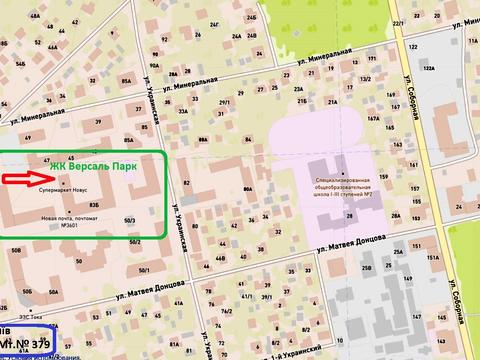Select building number 50/1

[x=144, y=270]
